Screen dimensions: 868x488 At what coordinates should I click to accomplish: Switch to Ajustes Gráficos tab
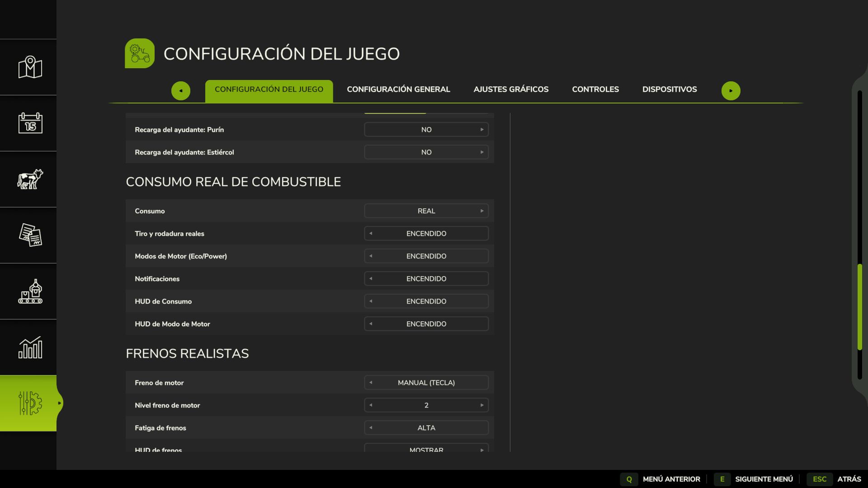(x=511, y=89)
